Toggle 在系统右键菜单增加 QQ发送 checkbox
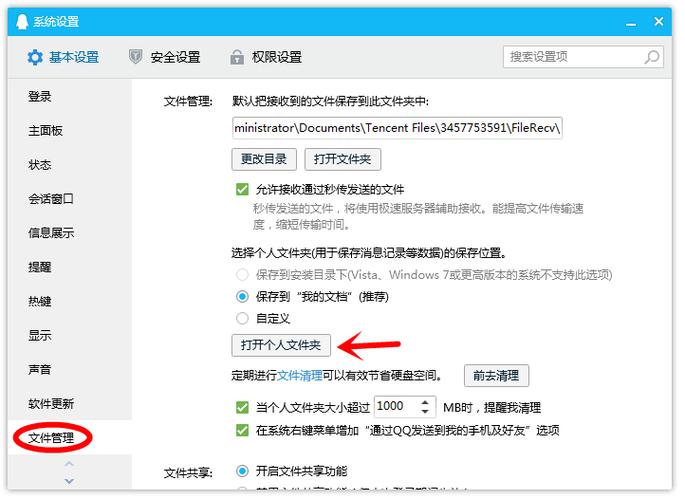685x499 pixels. (x=242, y=430)
